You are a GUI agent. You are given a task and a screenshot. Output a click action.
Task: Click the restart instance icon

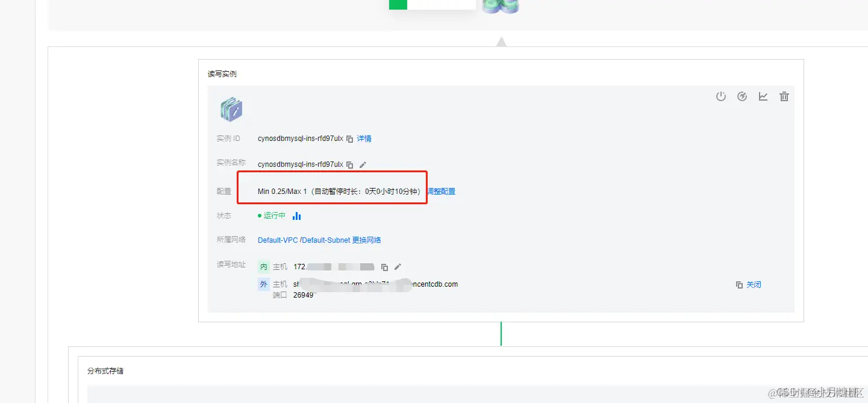(x=742, y=96)
